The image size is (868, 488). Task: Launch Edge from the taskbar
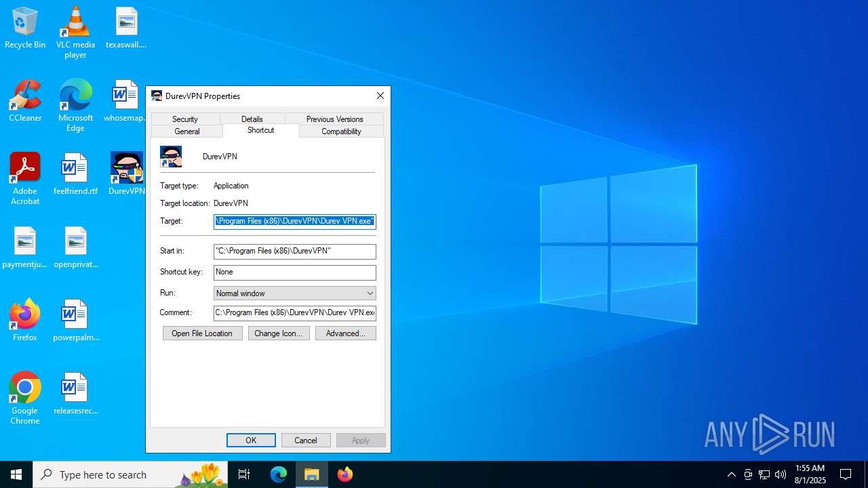(x=279, y=474)
